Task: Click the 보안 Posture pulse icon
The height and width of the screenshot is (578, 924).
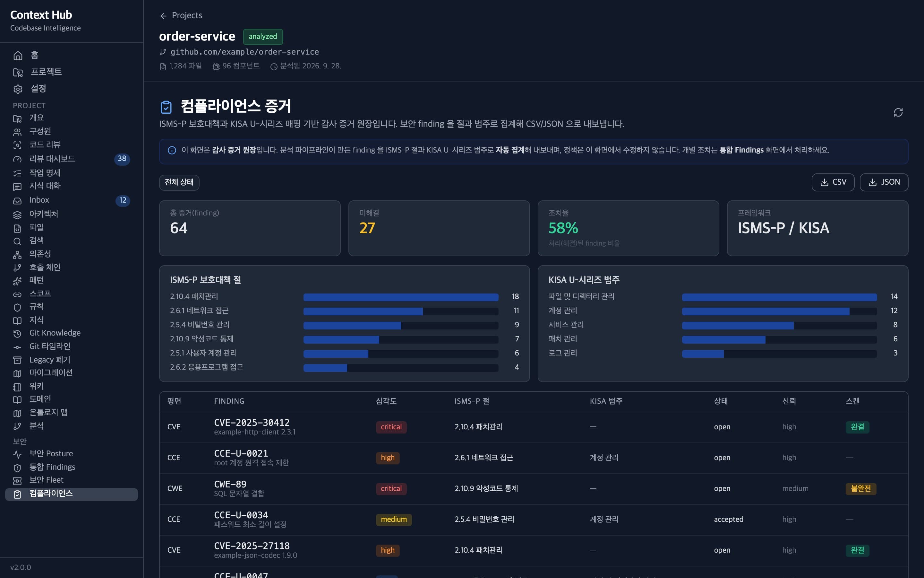Action: click(x=17, y=454)
